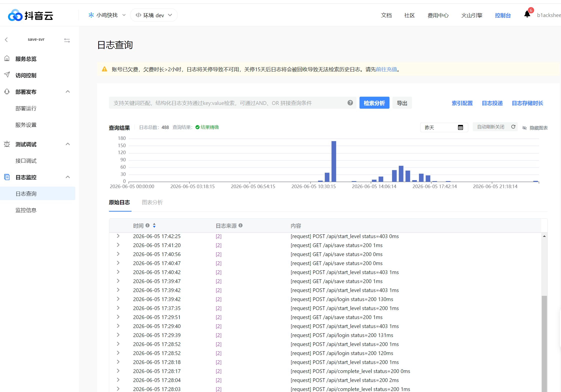Open 访问控制 in the sidebar
Screen dimensions: 561x392
click(x=26, y=75)
